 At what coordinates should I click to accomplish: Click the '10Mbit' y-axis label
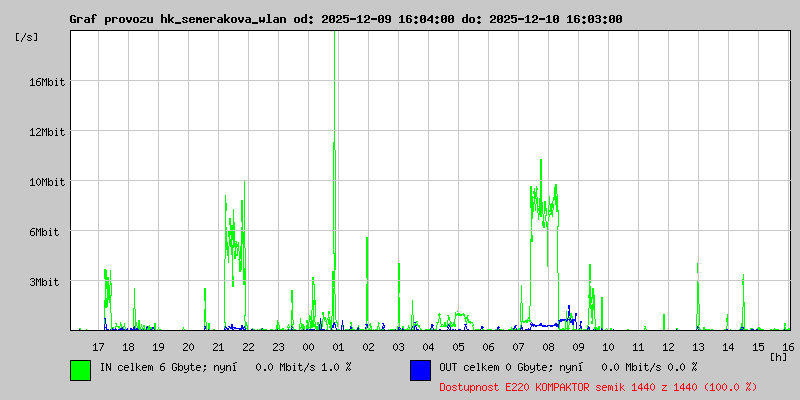(x=47, y=182)
